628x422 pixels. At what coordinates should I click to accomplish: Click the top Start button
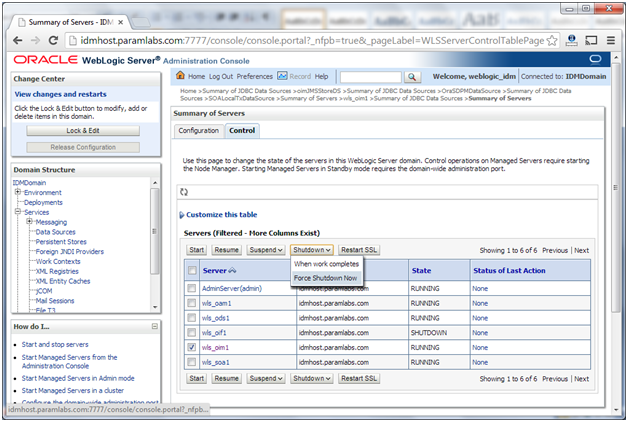[197, 250]
